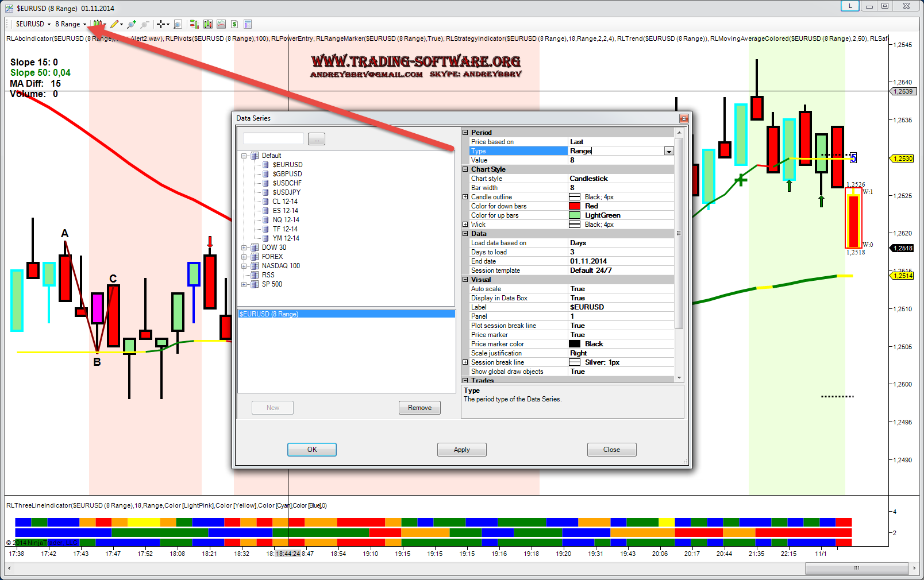This screenshot has height=580, width=924.
Task: Open the Indicators toolbar icon
Action: (x=221, y=24)
